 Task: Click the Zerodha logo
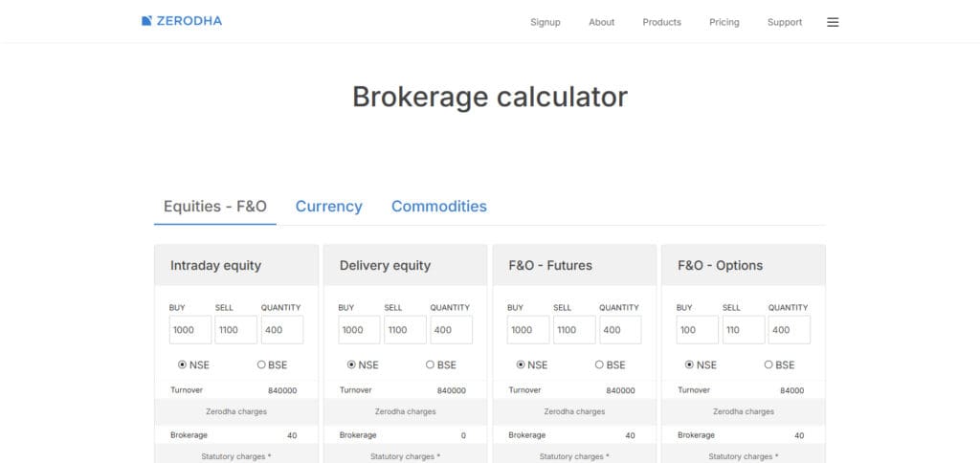(x=181, y=21)
